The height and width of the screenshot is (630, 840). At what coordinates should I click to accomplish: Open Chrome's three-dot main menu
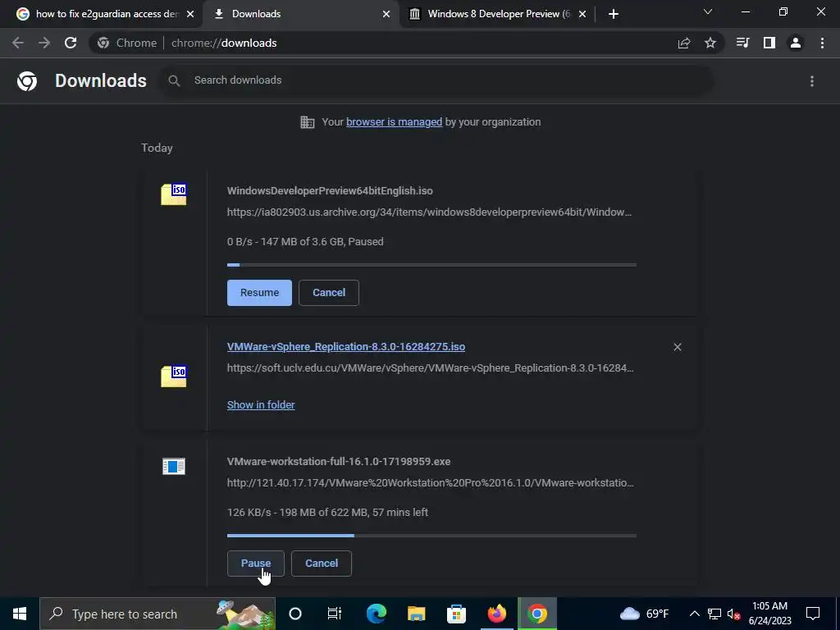[822, 43]
